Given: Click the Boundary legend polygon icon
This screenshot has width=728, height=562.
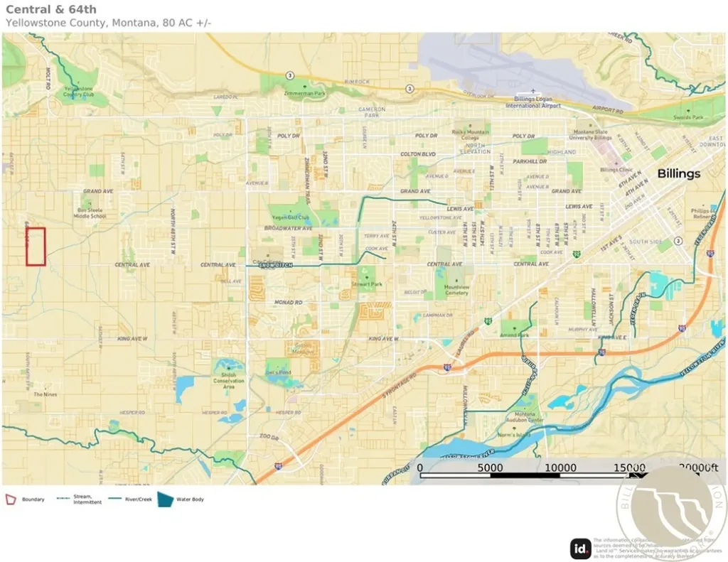Looking at the screenshot, I should click(x=11, y=499).
